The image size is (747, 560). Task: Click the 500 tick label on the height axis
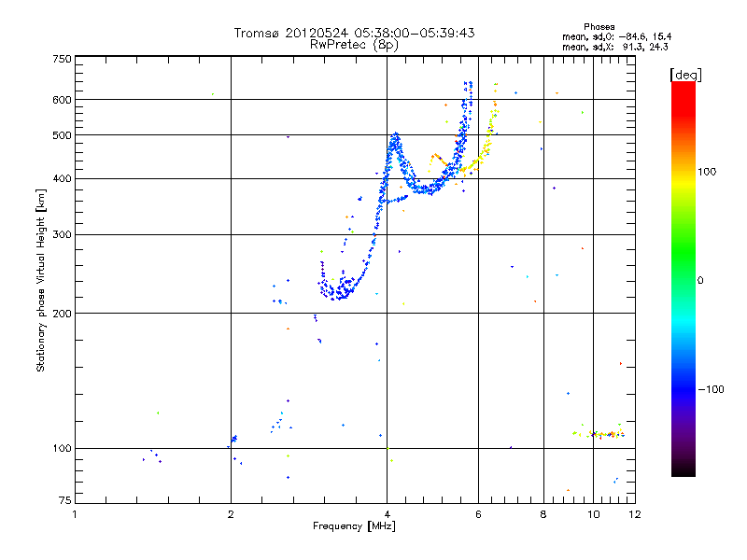(x=62, y=135)
